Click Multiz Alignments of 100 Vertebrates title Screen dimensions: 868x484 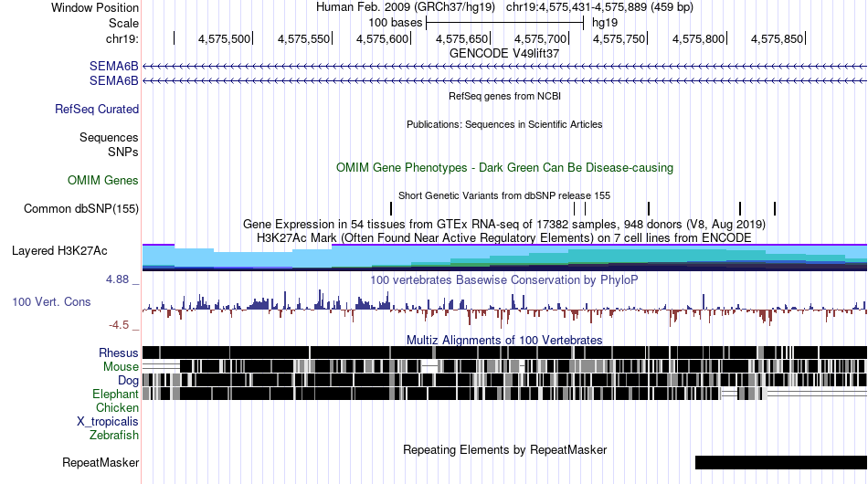[x=504, y=340]
